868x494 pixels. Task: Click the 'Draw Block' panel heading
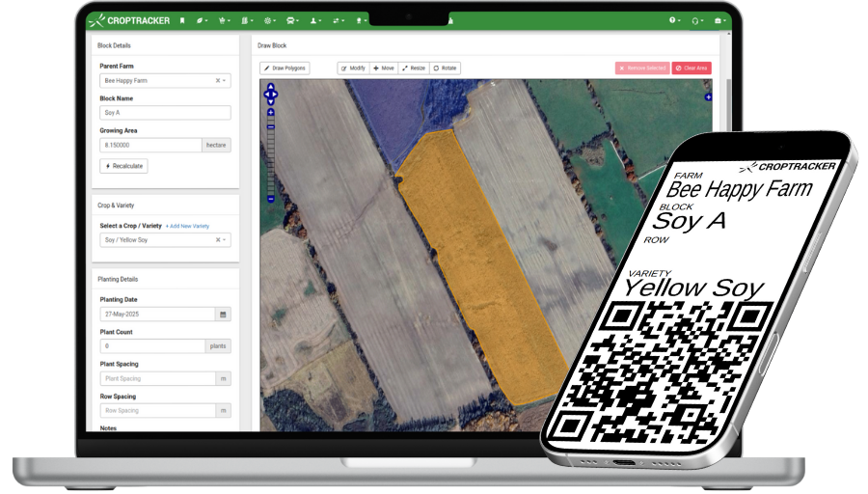coord(272,45)
